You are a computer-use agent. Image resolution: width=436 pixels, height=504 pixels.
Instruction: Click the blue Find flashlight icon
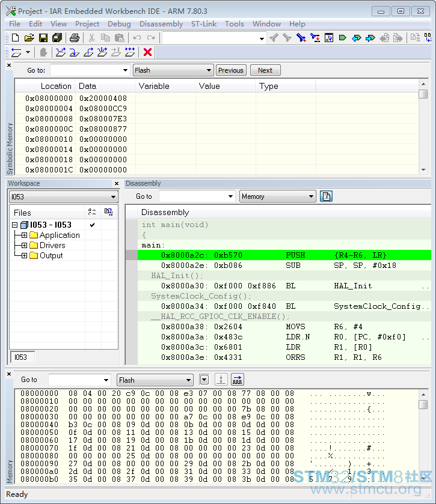301,38
